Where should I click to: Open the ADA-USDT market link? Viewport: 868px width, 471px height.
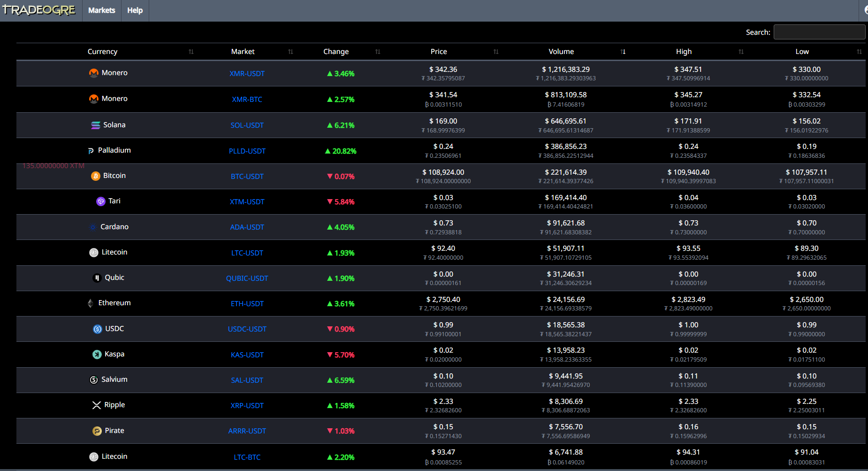tap(247, 227)
